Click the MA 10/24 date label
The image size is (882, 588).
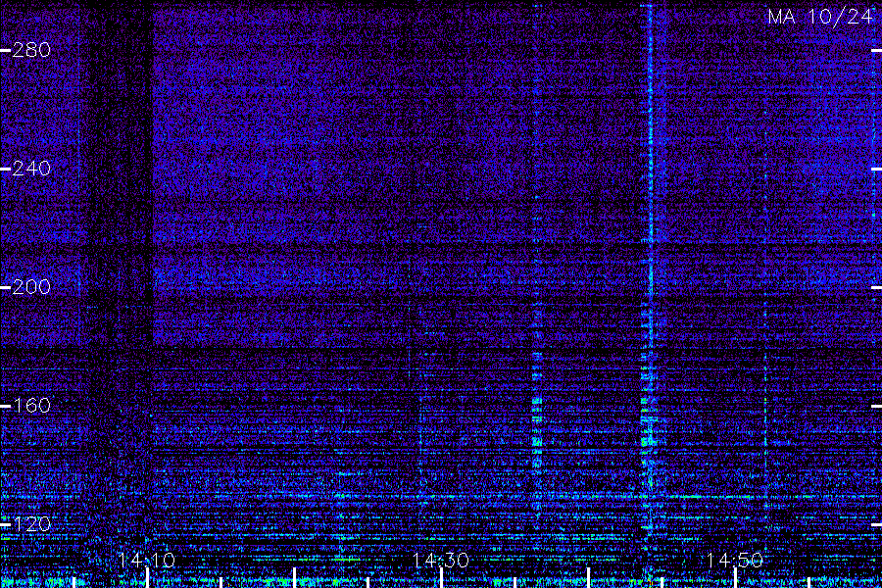[820, 17]
